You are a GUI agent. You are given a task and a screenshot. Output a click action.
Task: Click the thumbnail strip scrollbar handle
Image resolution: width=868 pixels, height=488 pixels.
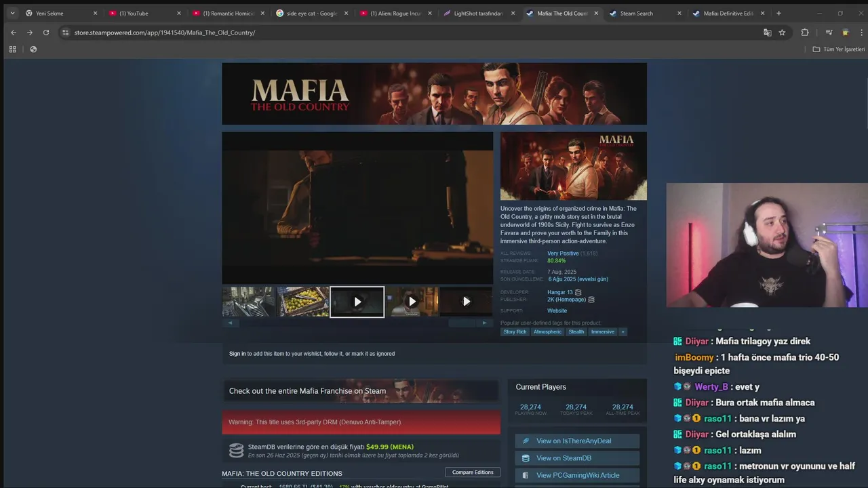point(462,323)
